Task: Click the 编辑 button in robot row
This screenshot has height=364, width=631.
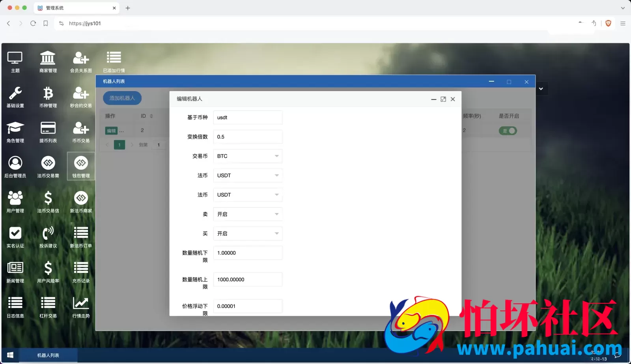Action: tap(112, 131)
